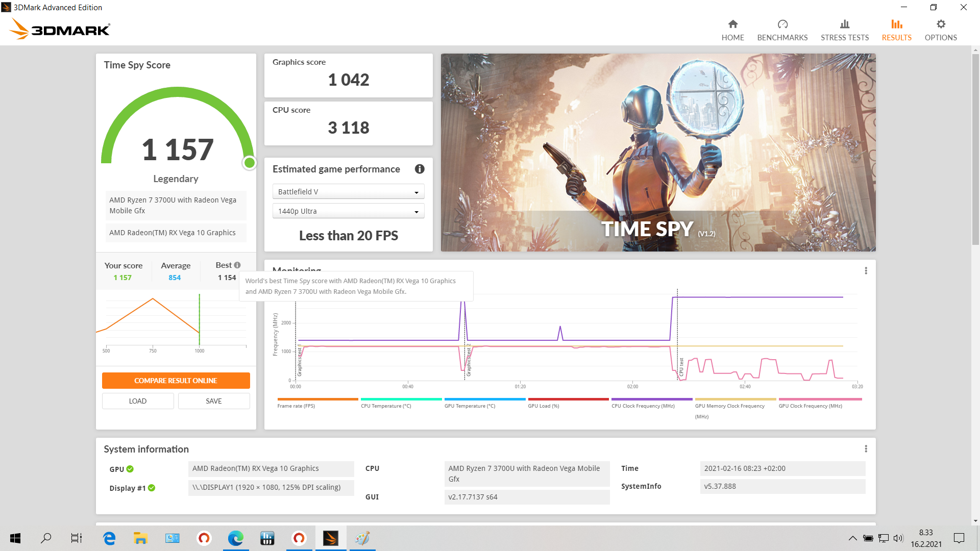Viewport: 980px width, 551px height.
Task: Open the Paint taskbar icon
Action: (362, 538)
